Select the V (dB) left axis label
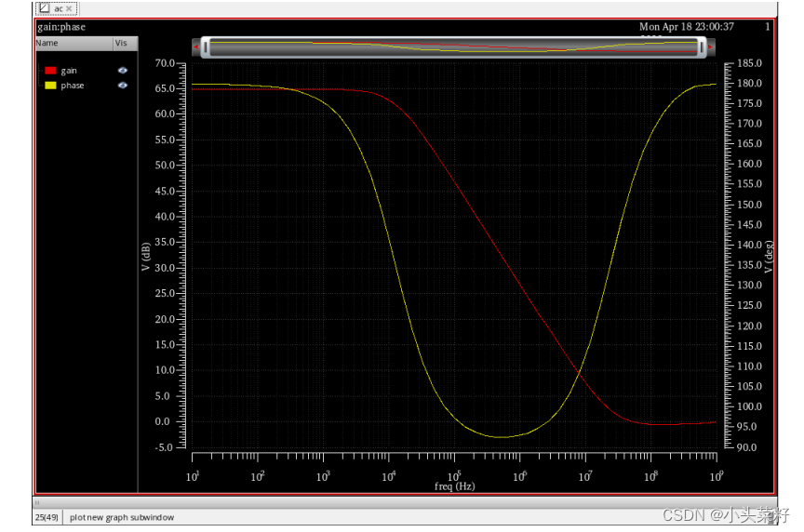Image resolution: width=804 pixels, height=532 pixels. pos(145,257)
